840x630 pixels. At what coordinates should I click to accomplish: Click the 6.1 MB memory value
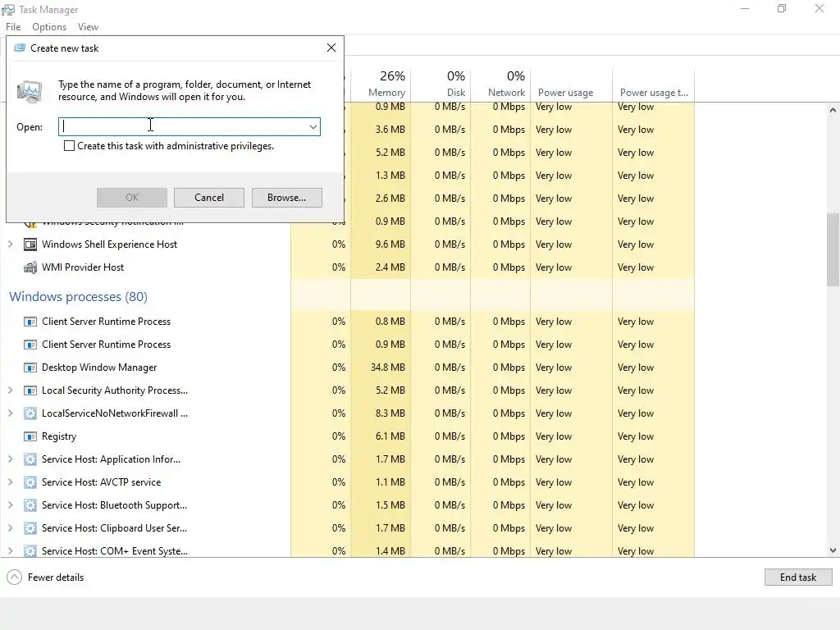390,436
